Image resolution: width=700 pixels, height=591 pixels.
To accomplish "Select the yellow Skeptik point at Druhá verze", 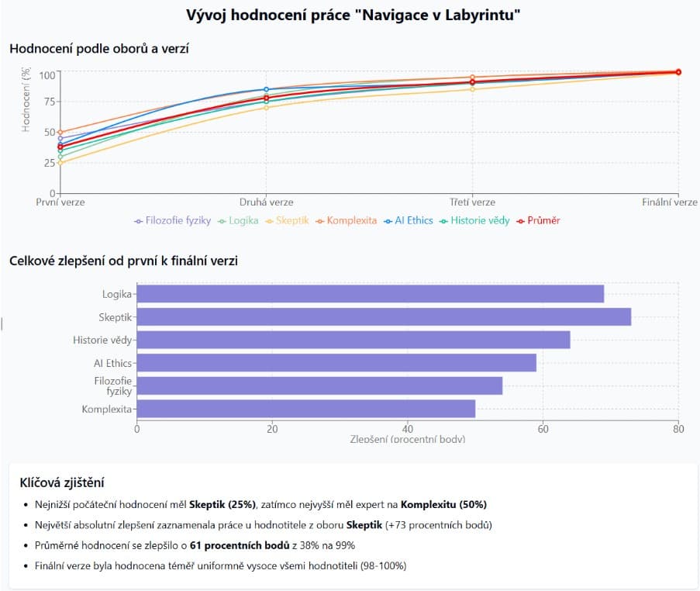I will [266, 108].
